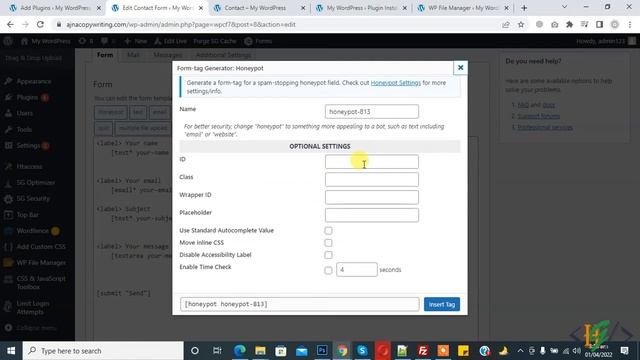Image resolution: width=640 pixels, height=360 pixels.
Task: Enable Use Standard Autocomplete Value checkbox
Action: tap(328, 231)
